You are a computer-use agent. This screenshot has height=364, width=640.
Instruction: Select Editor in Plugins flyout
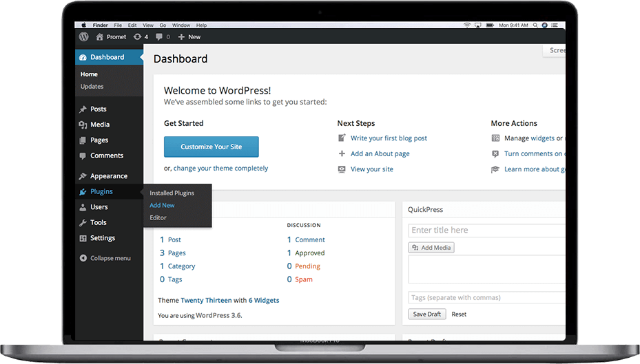(158, 217)
